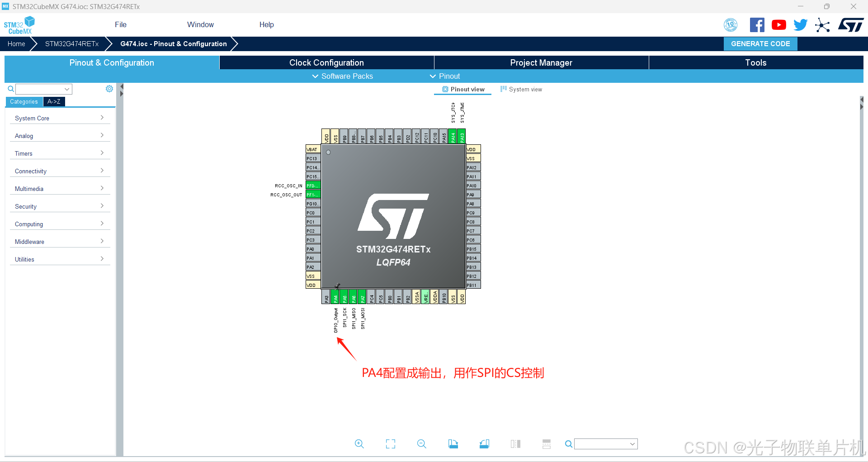Open the ST Facebook page icon
The width and height of the screenshot is (868, 462).
click(757, 25)
